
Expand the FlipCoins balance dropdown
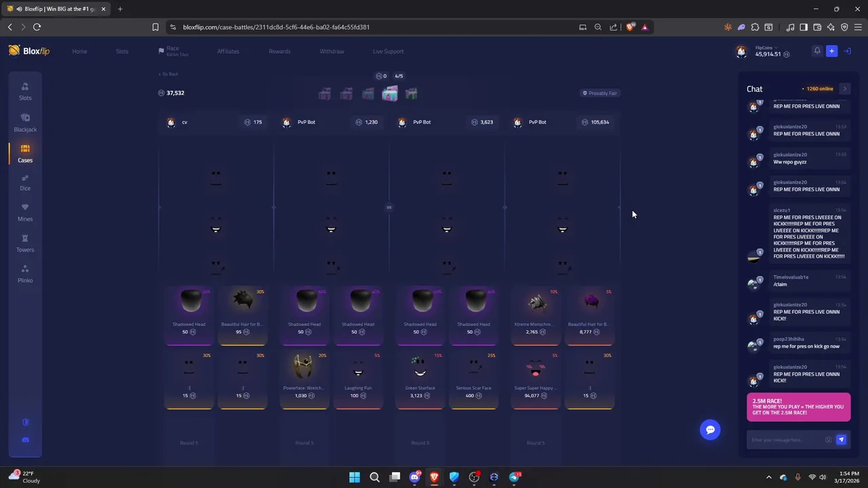tap(772, 52)
